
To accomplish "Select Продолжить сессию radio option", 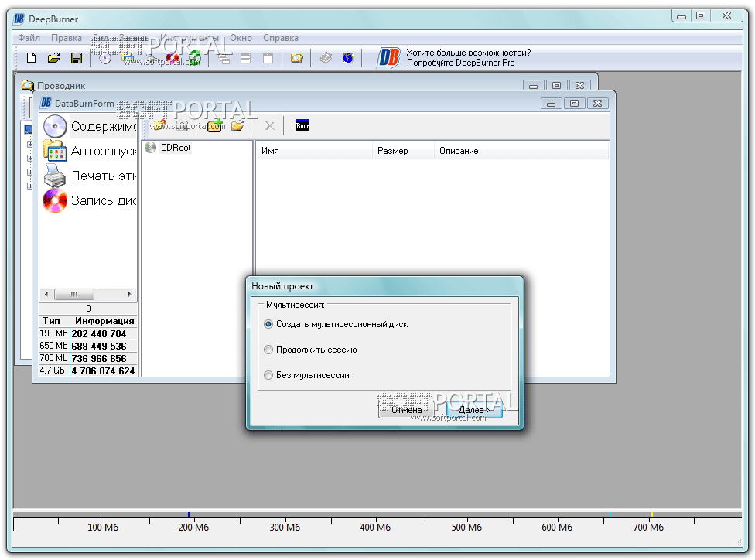I will (268, 350).
